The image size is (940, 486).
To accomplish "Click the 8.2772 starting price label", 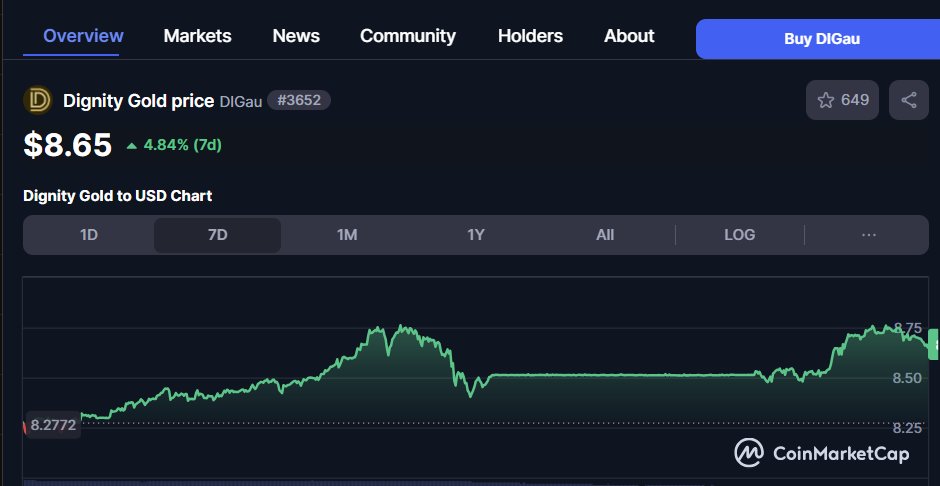I will coord(53,425).
